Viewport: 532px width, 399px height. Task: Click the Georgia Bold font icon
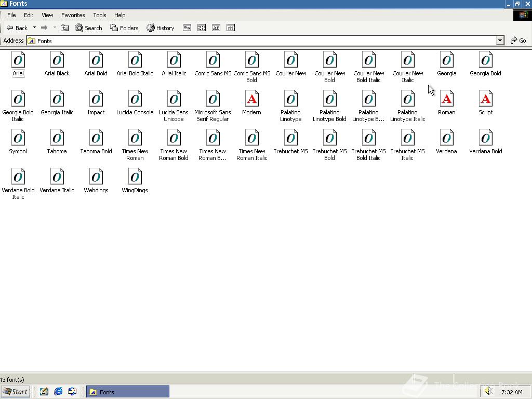[x=486, y=60]
